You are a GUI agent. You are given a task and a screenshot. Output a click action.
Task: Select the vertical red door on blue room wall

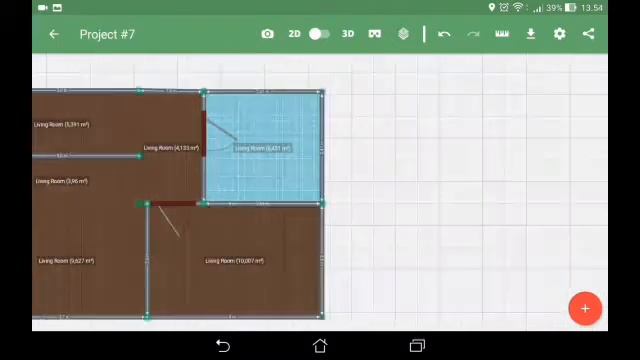coord(204,133)
